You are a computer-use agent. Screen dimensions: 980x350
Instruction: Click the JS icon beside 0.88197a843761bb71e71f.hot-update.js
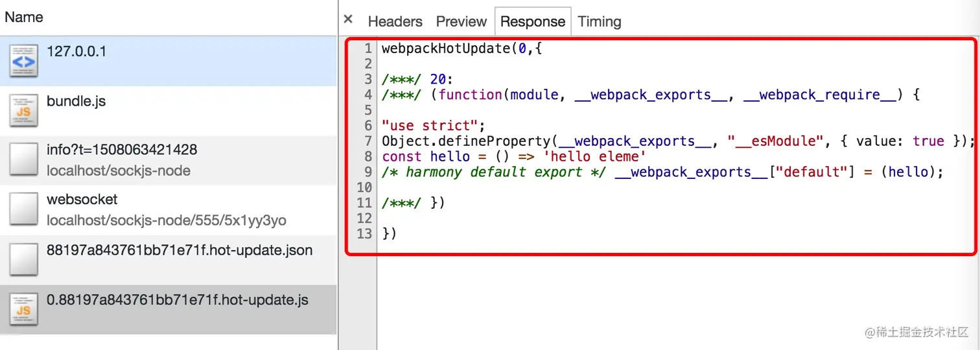click(23, 310)
